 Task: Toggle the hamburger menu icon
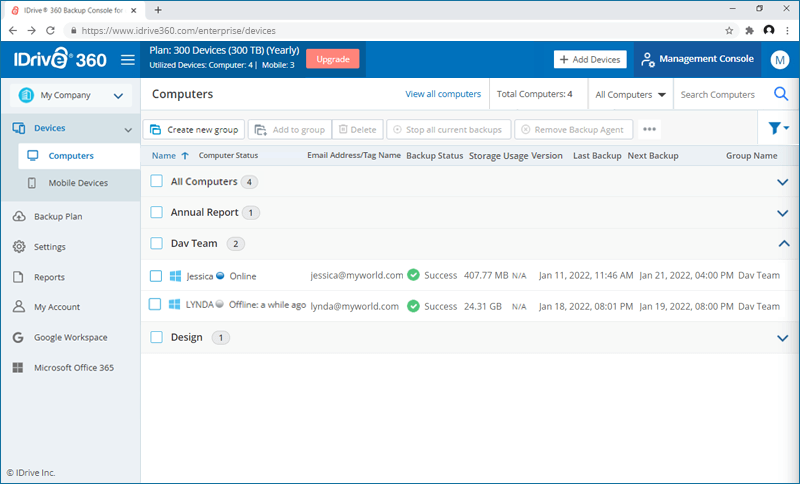tap(128, 60)
